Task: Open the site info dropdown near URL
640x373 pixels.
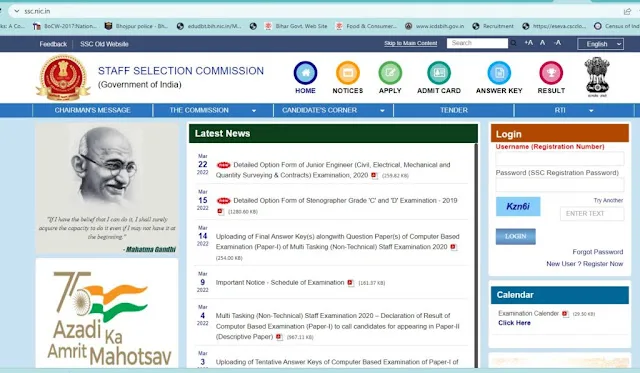Action: tap(17, 11)
